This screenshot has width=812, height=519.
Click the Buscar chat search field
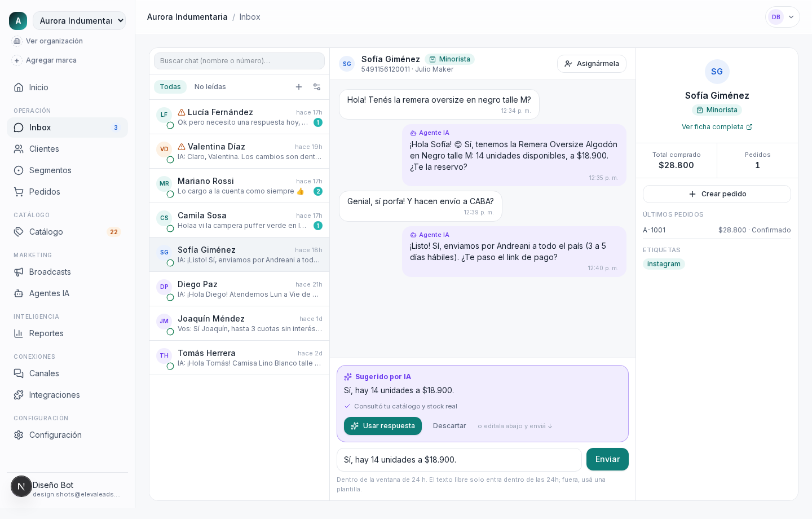tap(239, 61)
